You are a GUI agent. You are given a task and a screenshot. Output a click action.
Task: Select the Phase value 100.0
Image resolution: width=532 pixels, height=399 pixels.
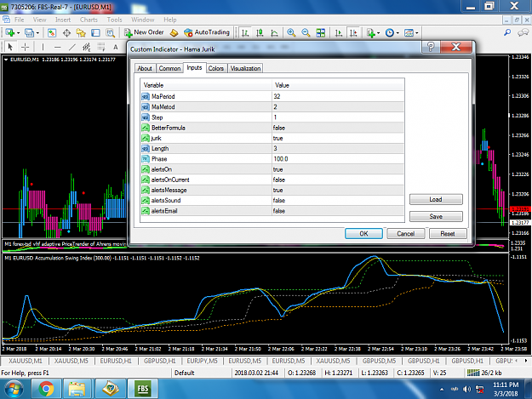coord(338,158)
